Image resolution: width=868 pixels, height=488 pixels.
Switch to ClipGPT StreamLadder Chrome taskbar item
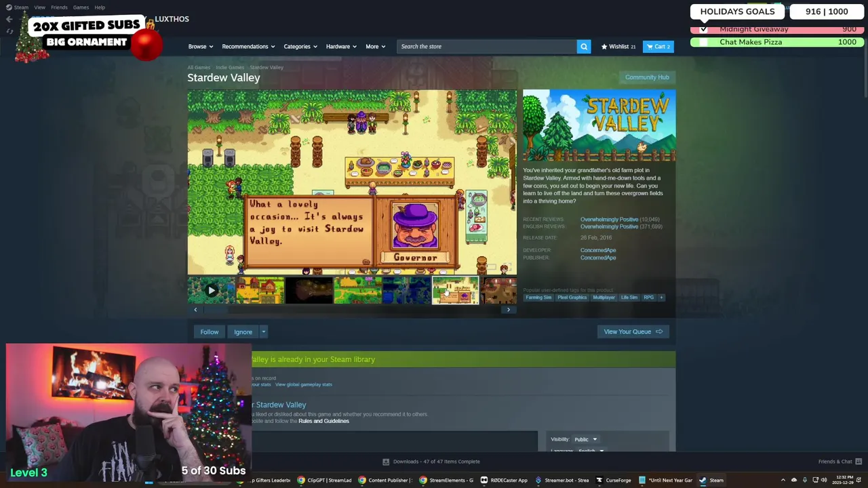point(325,480)
